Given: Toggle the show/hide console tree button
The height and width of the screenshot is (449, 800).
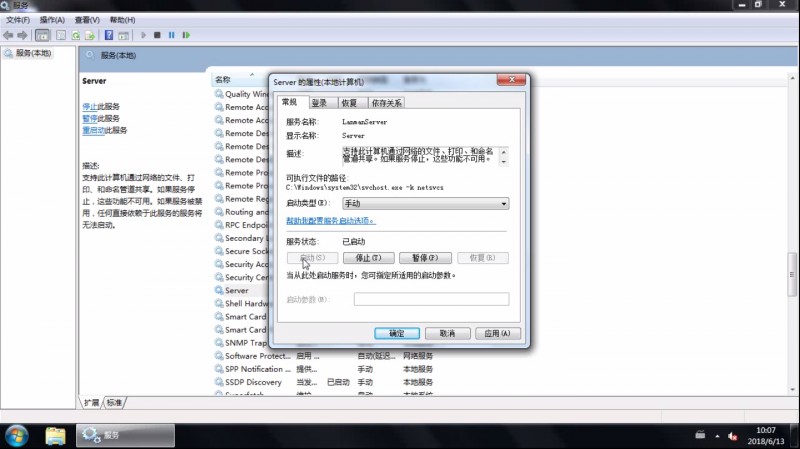Looking at the screenshot, I should click(x=42, y=35).
